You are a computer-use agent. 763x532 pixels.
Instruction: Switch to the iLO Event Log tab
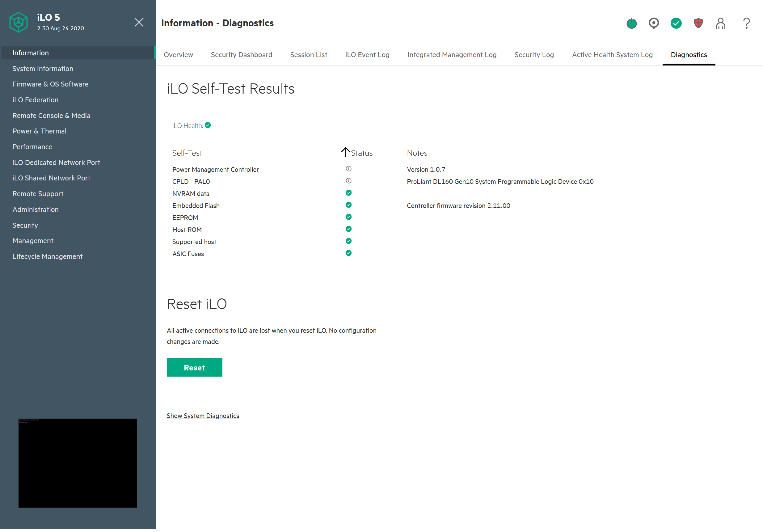tap(367, 55)
